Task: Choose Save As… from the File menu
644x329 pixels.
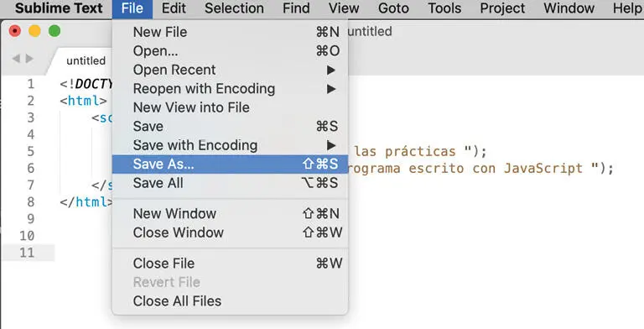Action: 230,164
